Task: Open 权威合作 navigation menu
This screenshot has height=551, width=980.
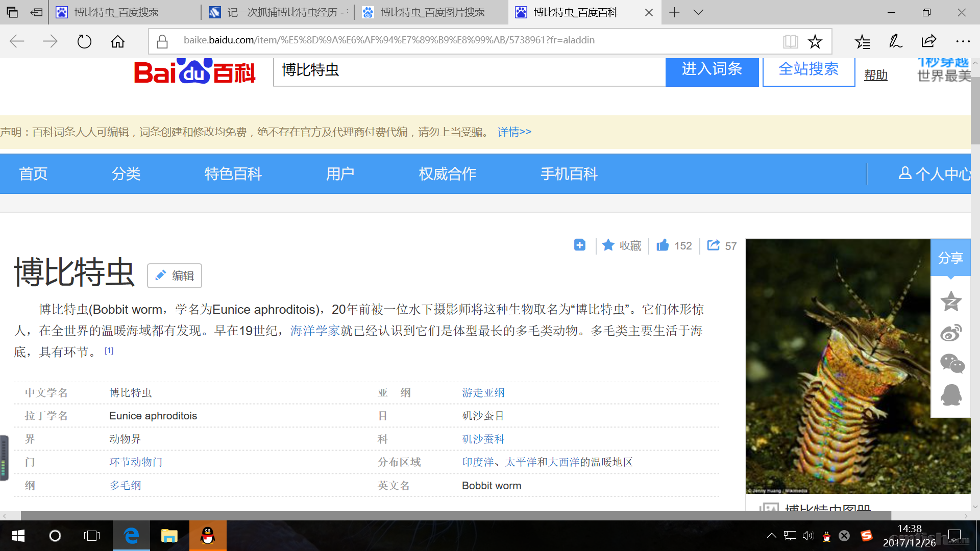Action: (x=447, y=174)
